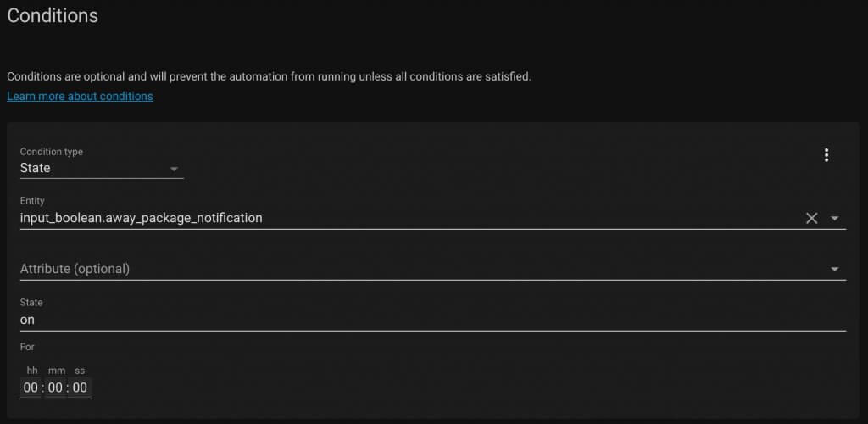Select the hours (hh) duration box
Screen dimensions: 868x424
(x=31, y=388)
